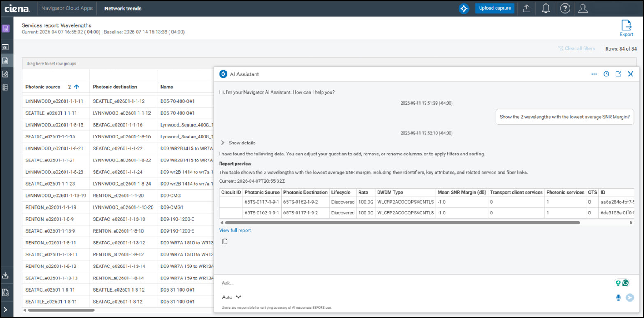Click the upload arrow icon in header

click(x=526, y=8)
